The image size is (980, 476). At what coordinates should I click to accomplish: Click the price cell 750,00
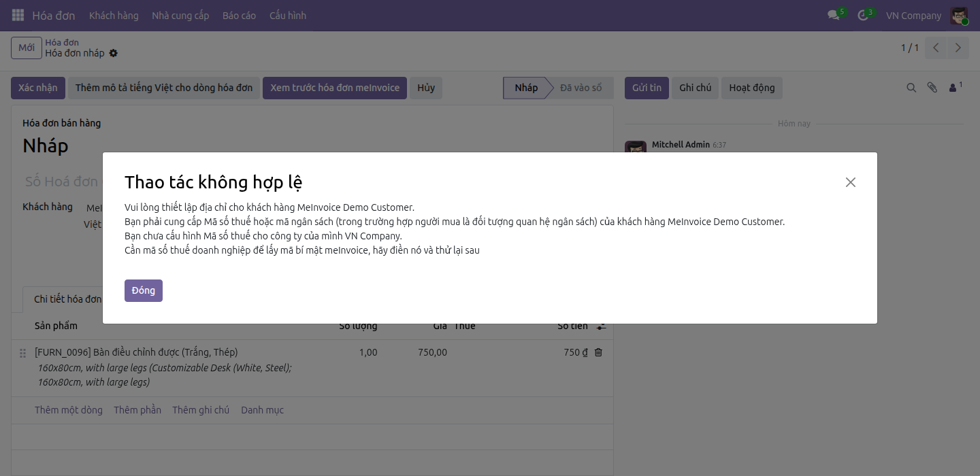coord(433,352)
